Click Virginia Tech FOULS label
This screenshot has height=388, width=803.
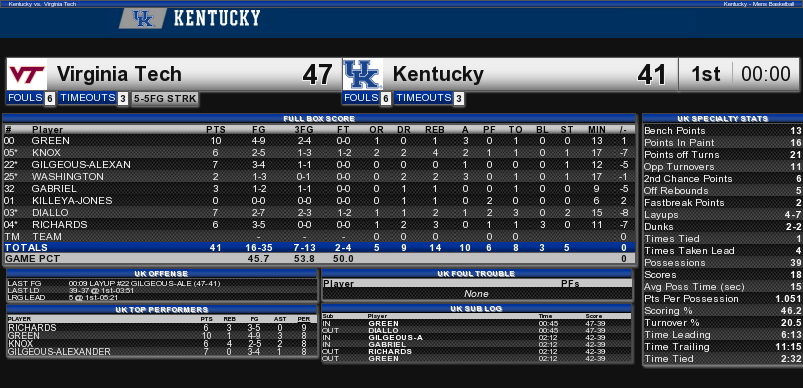pos(25,98)
